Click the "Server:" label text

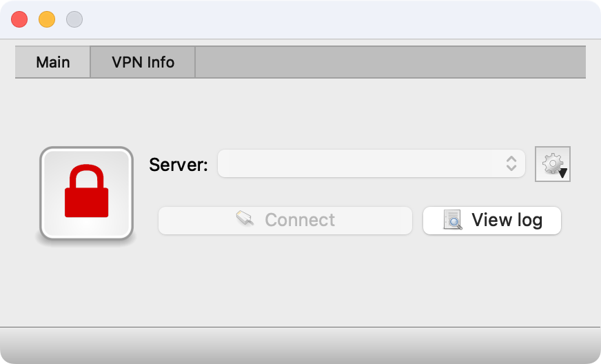(179, 164)
